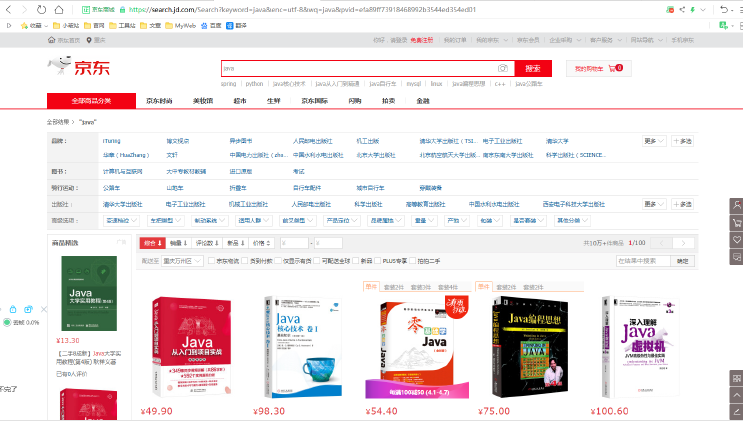Click the minimum price input field

(x=296, y=243)
